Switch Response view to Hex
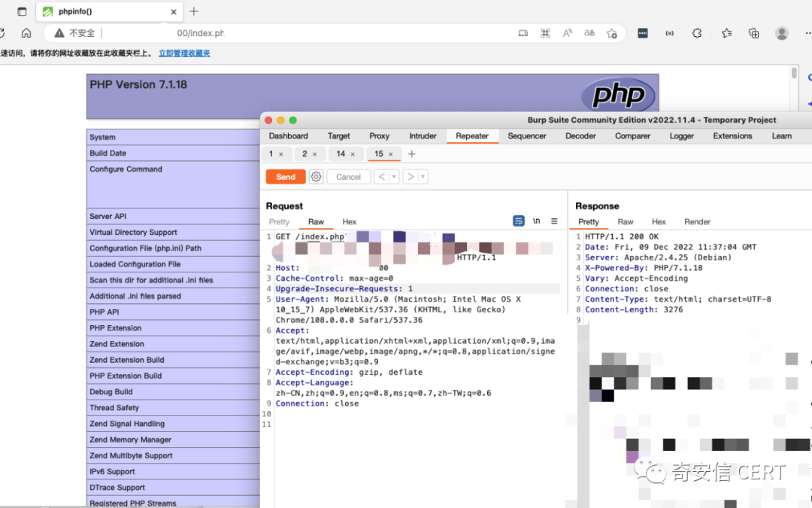Image resolution: width=812 pixels, height=508 pixels. pyautogui.click(x=659, y=222)
